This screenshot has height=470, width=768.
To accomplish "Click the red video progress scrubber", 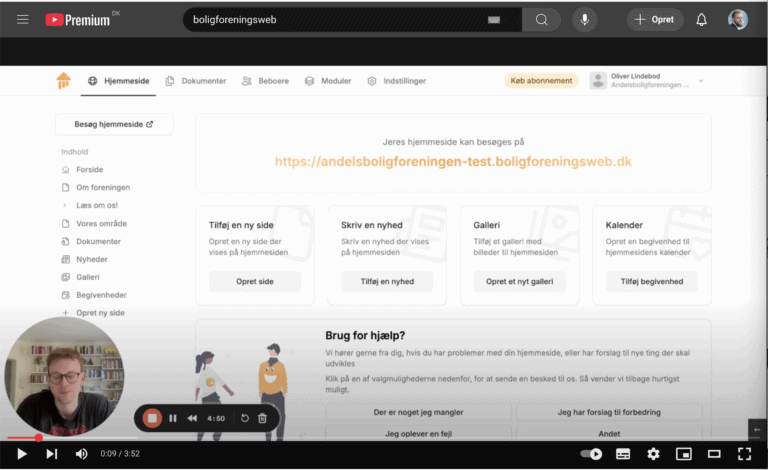I will (x=38, y=438).
